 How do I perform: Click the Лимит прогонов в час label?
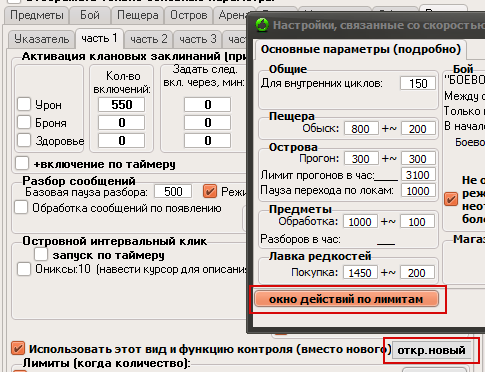(x=318, y=175)
